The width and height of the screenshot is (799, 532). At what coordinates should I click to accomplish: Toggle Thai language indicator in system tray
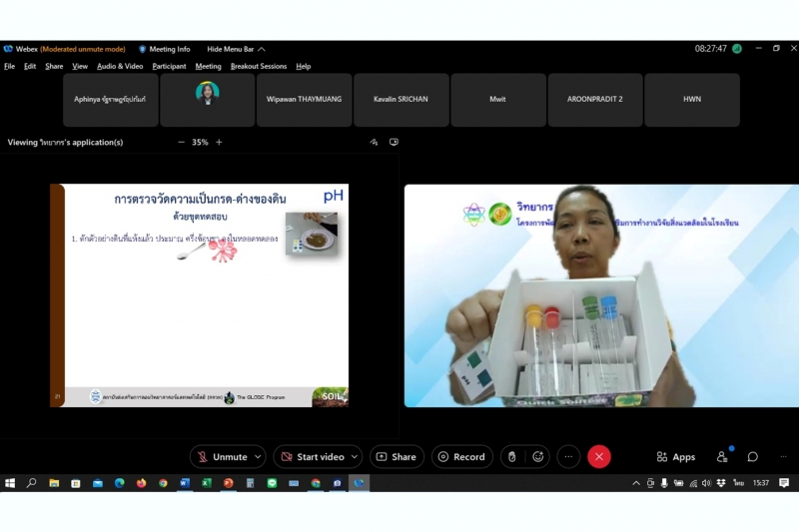[x=738, y=483]
